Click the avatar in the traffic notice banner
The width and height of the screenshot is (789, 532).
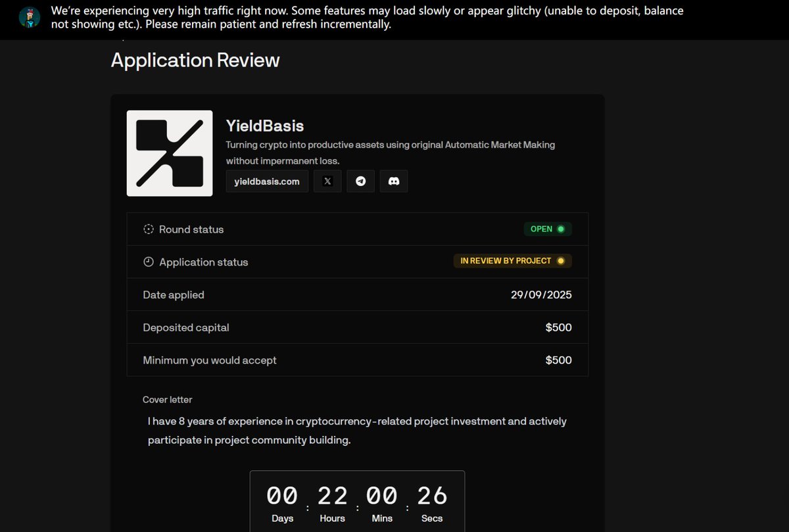click(x=30, y=18)
